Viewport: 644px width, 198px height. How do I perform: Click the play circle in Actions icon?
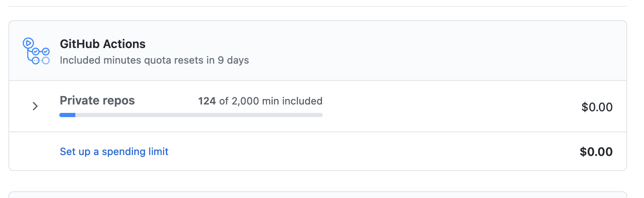click(28, 43)
